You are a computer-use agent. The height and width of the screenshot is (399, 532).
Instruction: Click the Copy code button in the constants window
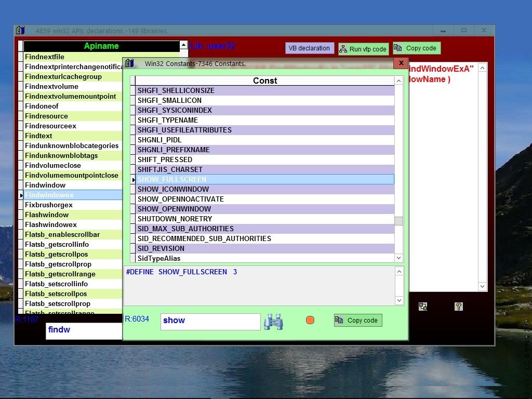pos(357,320)
